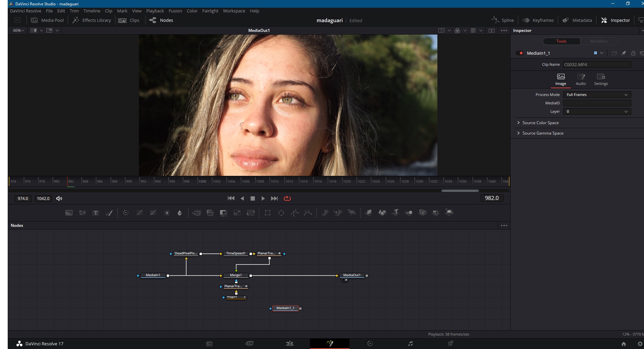Add a Transform node from toolbar
Image resolution: width=644 pixels, height=349 pixels.
click(x=251, y=213)
